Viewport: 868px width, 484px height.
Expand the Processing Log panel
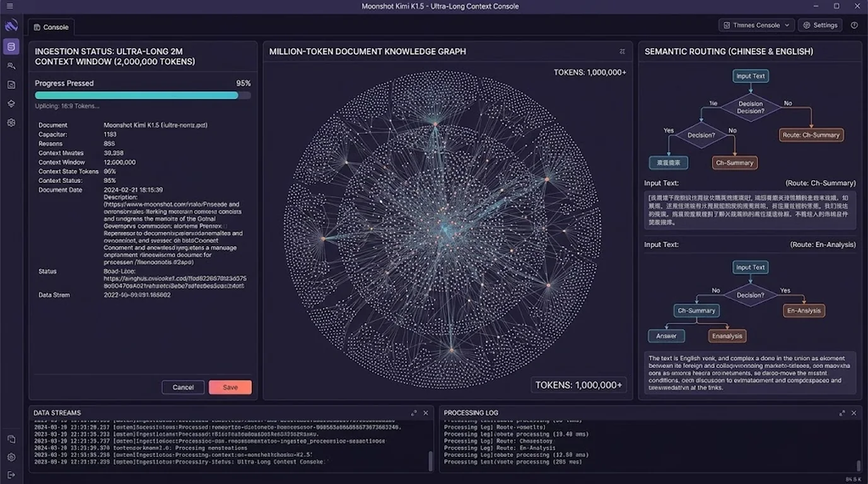pyautogui.click(x=842, y=413)
